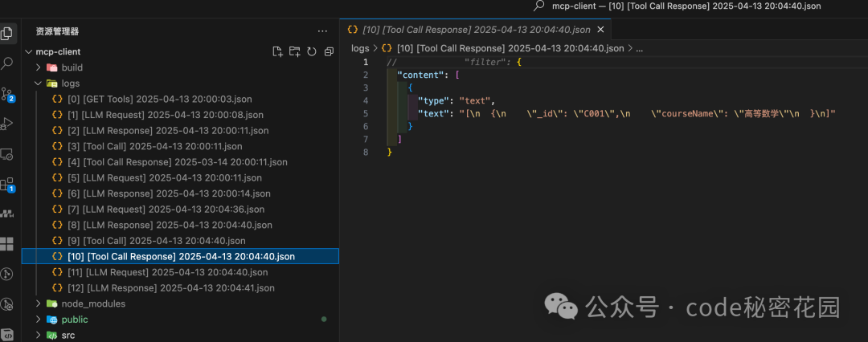Screen dimensions: 868x342
Task: Collapse the logs folder
Action: coord(39,83)
